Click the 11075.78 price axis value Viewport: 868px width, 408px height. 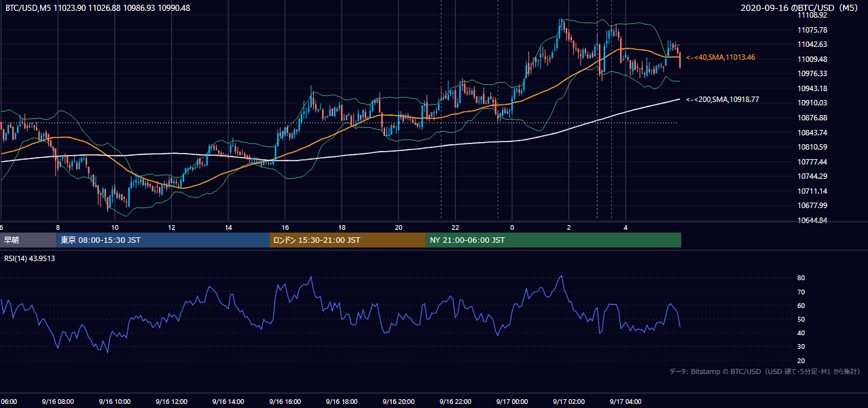812,30
